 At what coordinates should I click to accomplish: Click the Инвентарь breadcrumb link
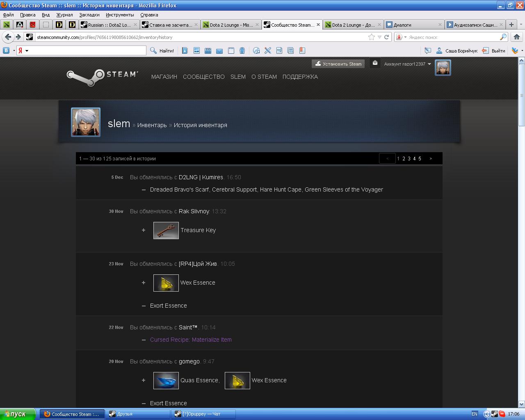pos(152,125)
